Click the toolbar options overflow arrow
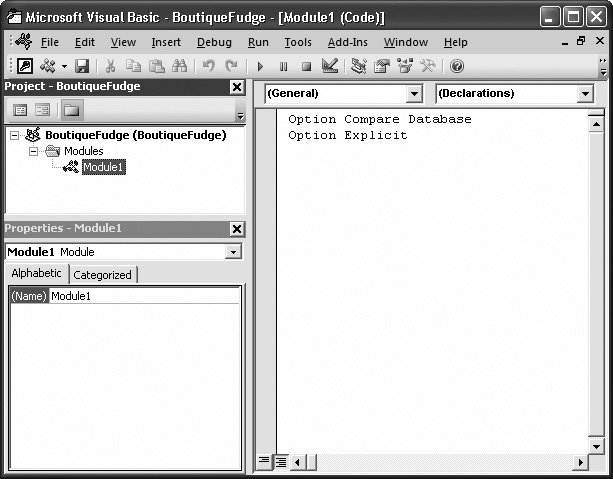Screen dimensions: 613x479 click(603, 66)
